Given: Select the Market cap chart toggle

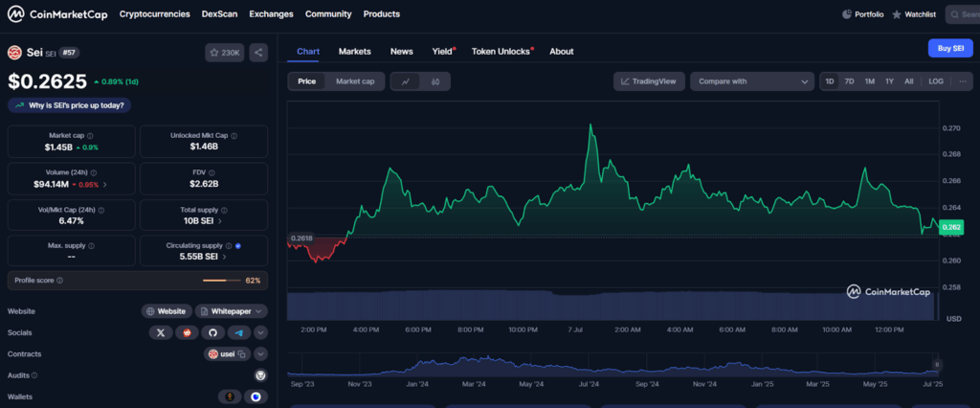Looking at the screenshot, I should (355, 81).
